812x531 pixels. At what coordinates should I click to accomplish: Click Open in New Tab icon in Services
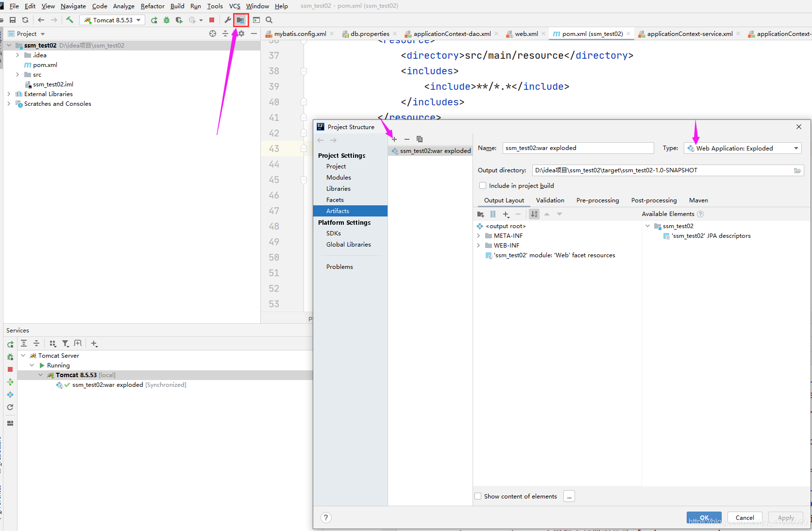[78, 343]
